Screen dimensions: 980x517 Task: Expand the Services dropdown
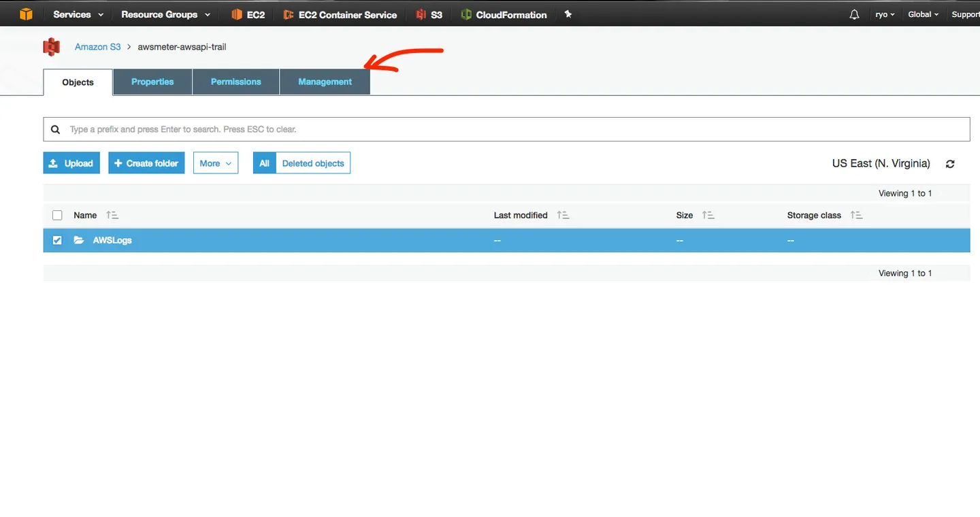click(79, 14)
